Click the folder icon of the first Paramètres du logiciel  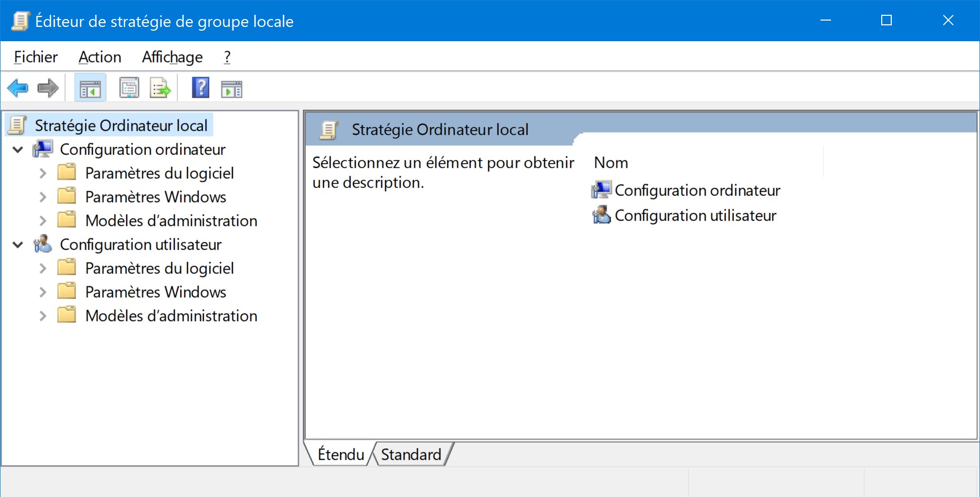point(67,172)
